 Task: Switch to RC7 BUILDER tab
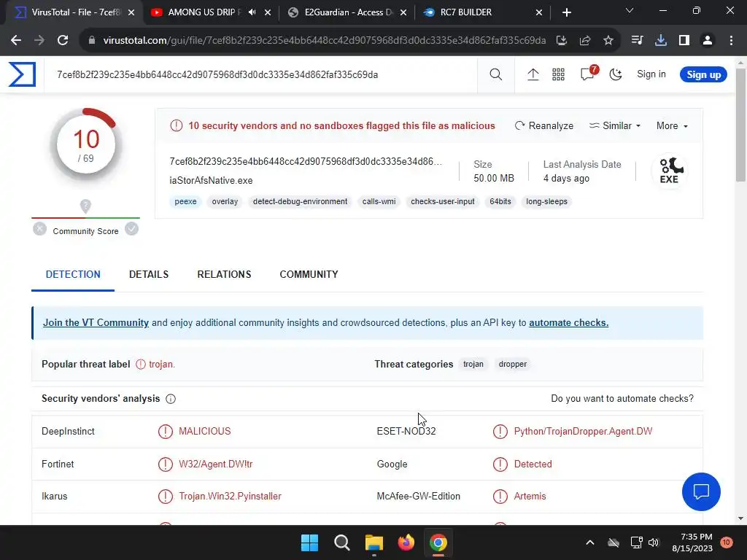pyautogui.click(x=484, y=12)
